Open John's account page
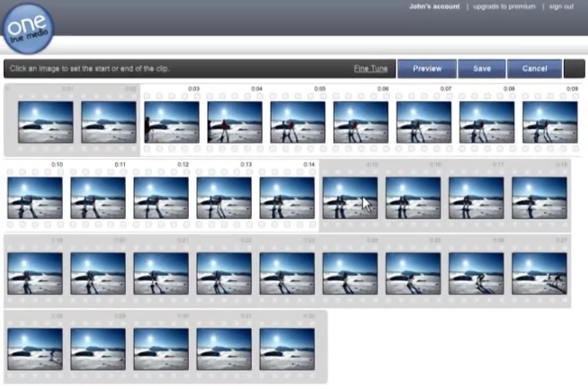The width and height of the screenshot is (588, 389). [x=434, y=6]
